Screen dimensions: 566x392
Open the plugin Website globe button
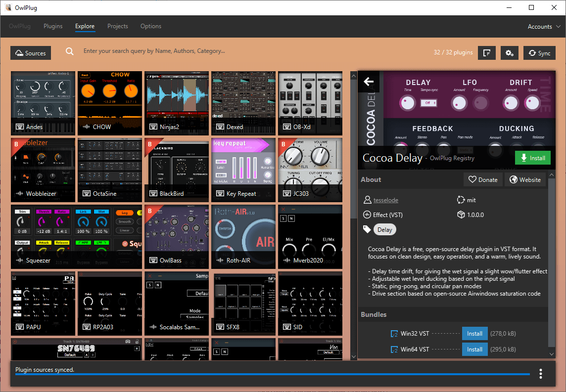coord(524,179)
